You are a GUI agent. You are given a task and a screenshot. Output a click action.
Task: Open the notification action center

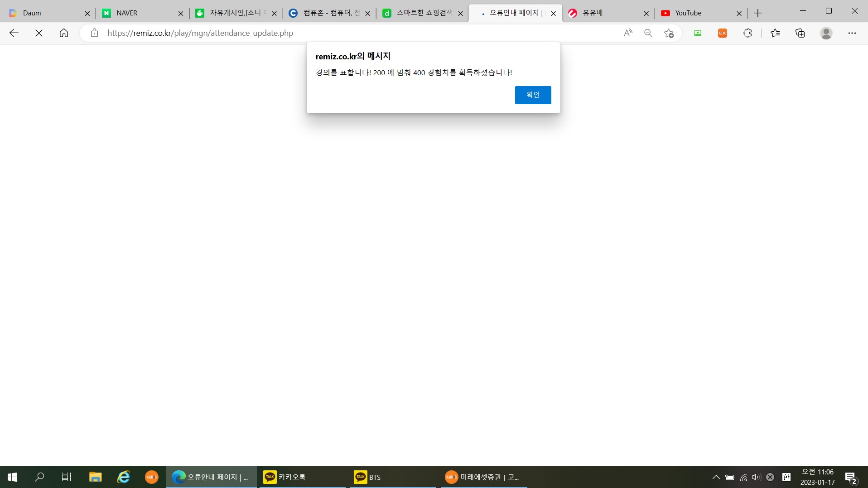pos(851,478)
